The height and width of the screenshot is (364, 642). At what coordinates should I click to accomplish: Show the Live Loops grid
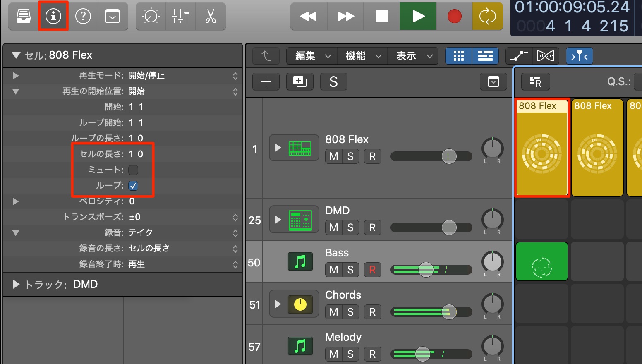(458, 56)
